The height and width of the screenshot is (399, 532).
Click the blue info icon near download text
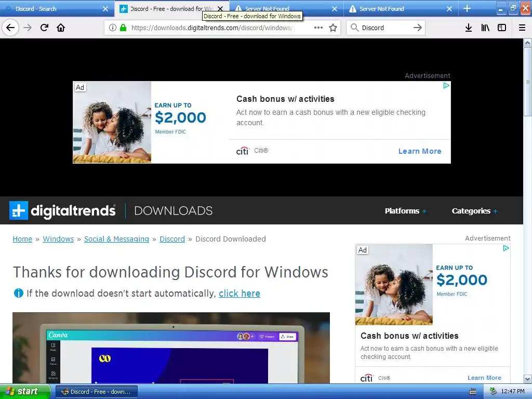(18, 293)
